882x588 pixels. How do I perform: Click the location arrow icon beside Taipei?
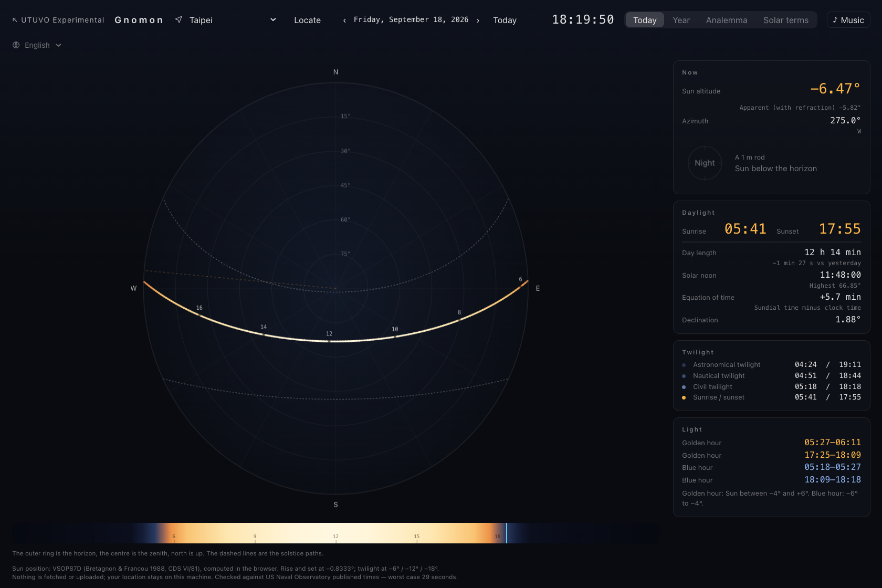(178, 19)
